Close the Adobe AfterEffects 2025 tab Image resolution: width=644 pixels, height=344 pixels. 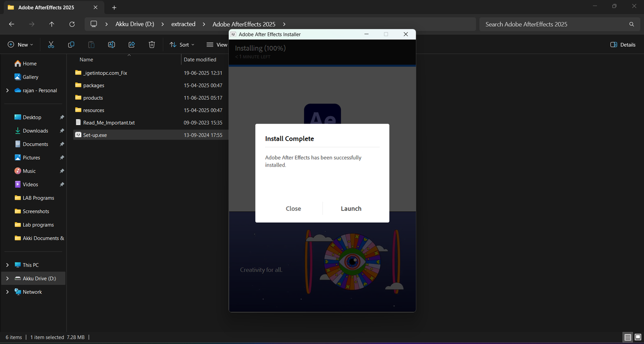tap(95, 8)
